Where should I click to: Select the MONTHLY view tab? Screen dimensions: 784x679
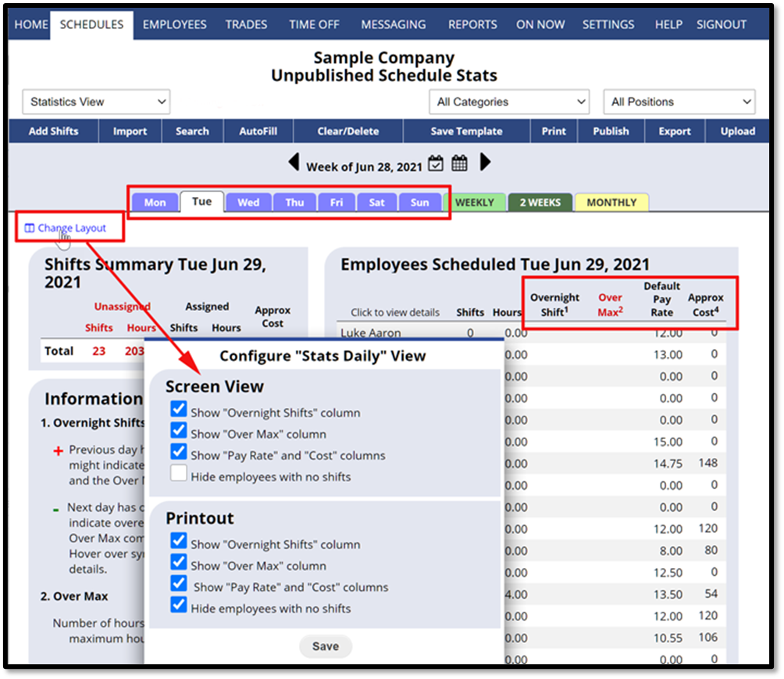pyautogui.click(x=611, y=202)
